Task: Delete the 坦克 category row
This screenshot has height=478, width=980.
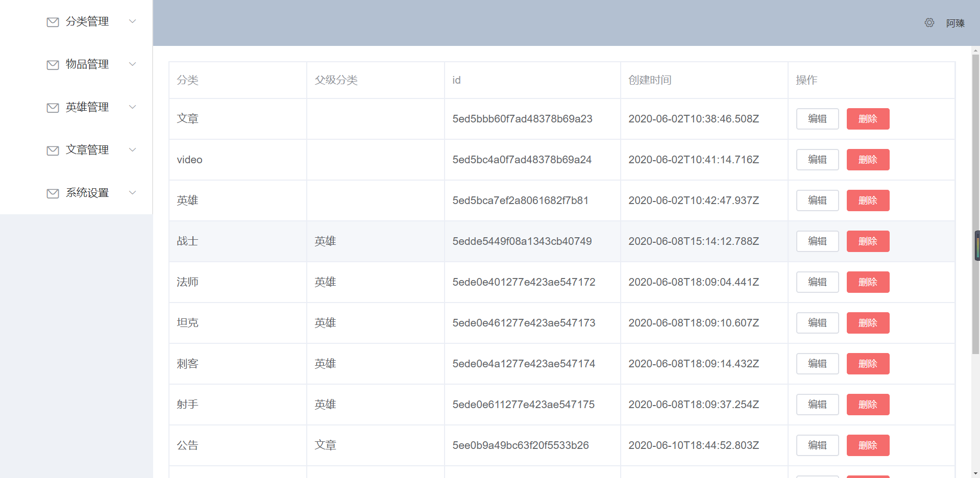Action: point(868,323)
